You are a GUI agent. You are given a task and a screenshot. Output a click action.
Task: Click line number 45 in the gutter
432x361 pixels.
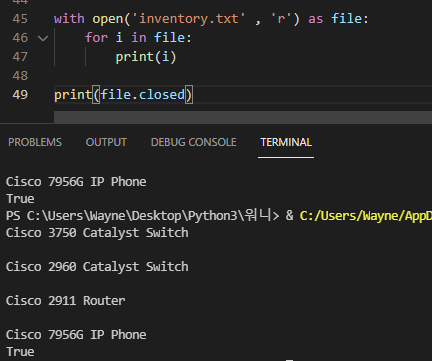pos(20,19)
